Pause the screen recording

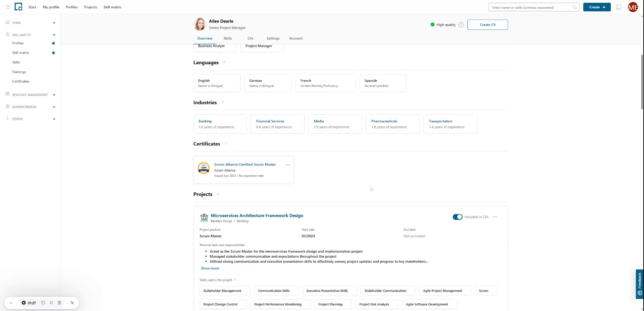[x=51, y=303]
